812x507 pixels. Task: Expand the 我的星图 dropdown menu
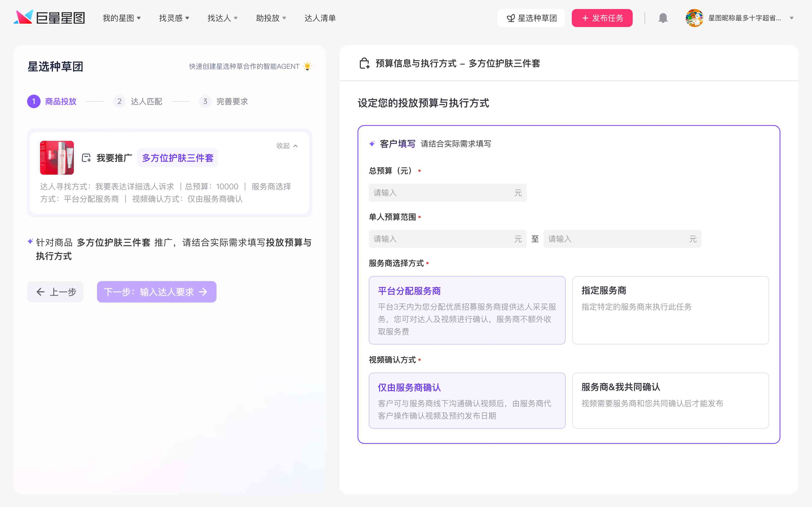(x=122, y=18)
